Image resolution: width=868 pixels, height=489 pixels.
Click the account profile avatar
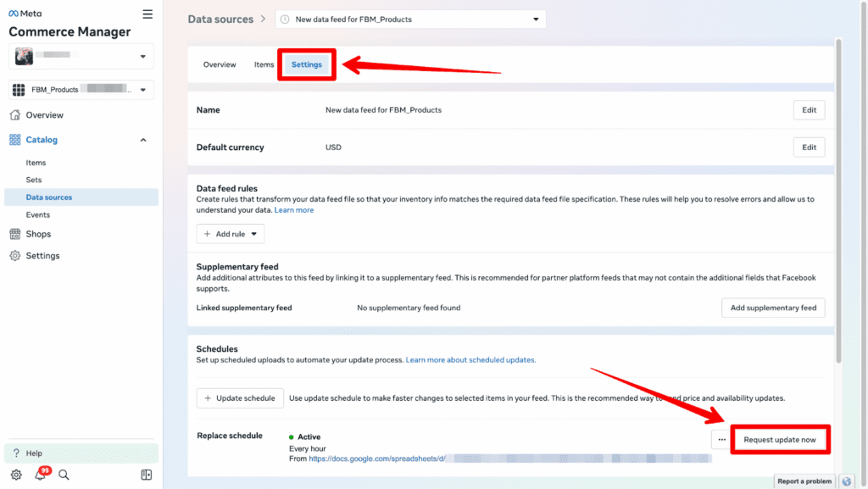24,56
